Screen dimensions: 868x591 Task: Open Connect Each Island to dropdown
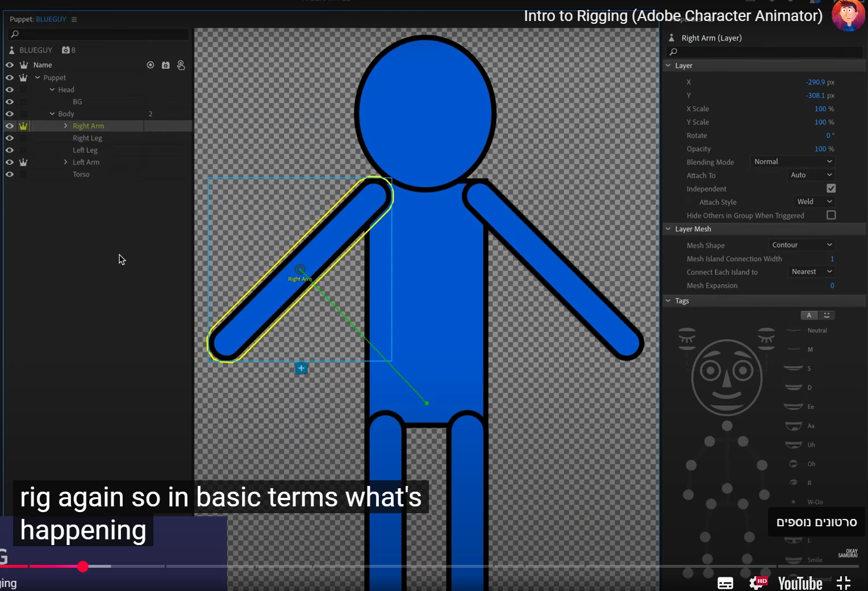[811, 271]
